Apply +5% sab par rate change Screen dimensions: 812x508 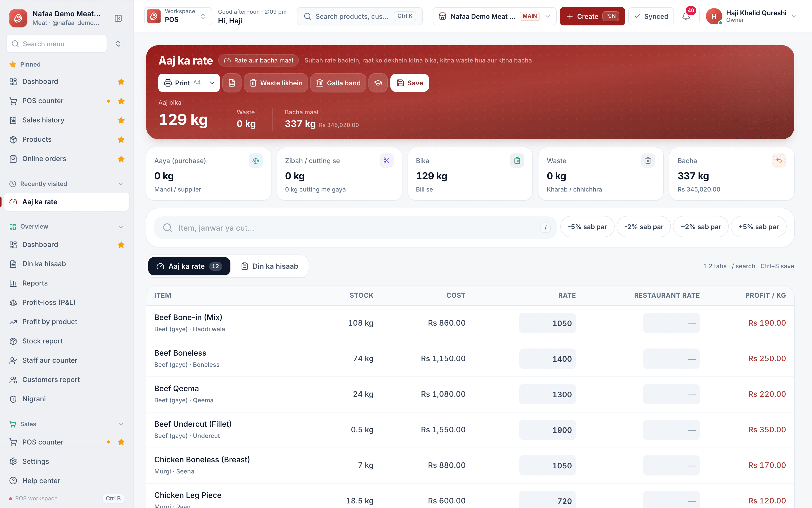[758, 227]
